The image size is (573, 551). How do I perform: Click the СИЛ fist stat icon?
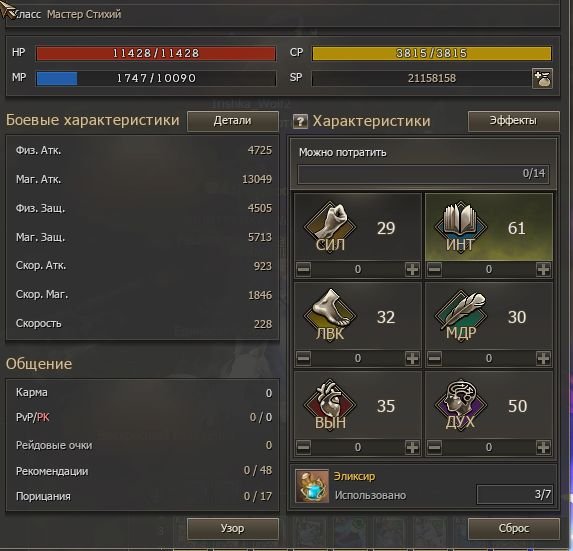coord(330,226)
